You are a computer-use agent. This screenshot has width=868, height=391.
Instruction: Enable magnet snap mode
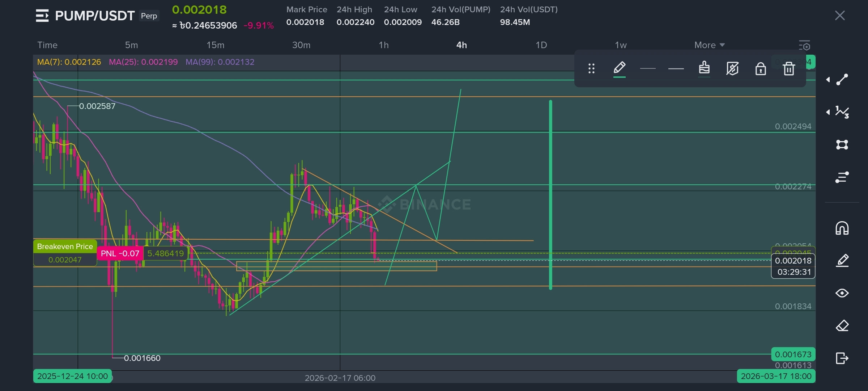point(842,228)
